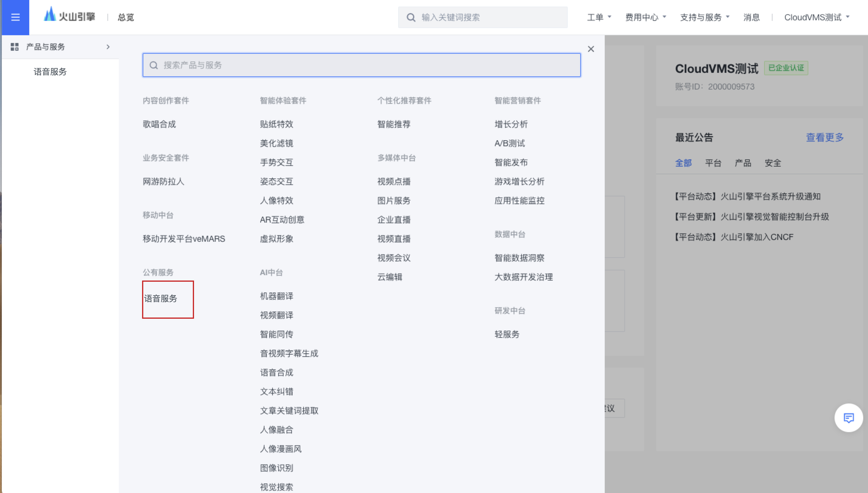Viewport: 868px width, 493px height.
Task: Open 图片服务 product
Action: 394,201
